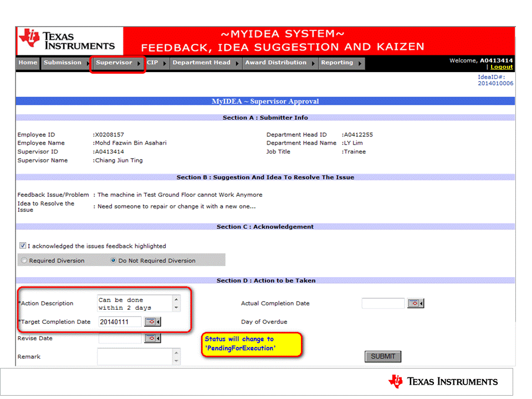
Task: Click the Target Completion Date field
Action: point(120,321)
